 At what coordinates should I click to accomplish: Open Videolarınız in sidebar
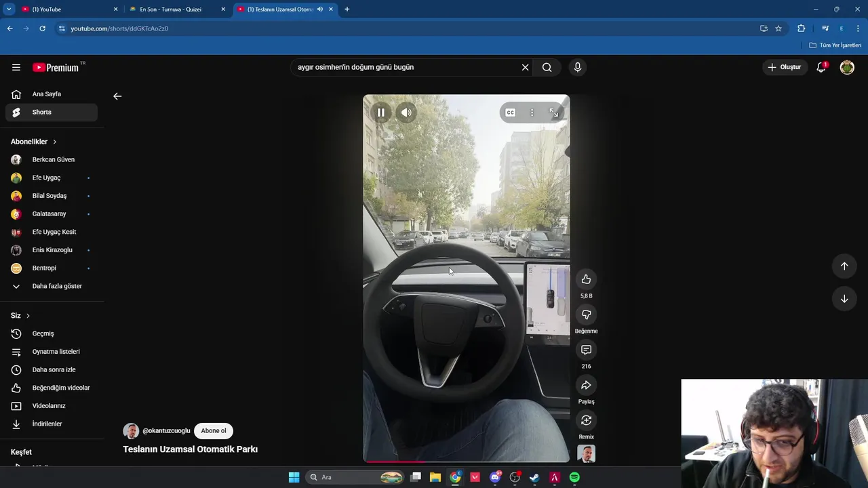[x=52, y=406]
